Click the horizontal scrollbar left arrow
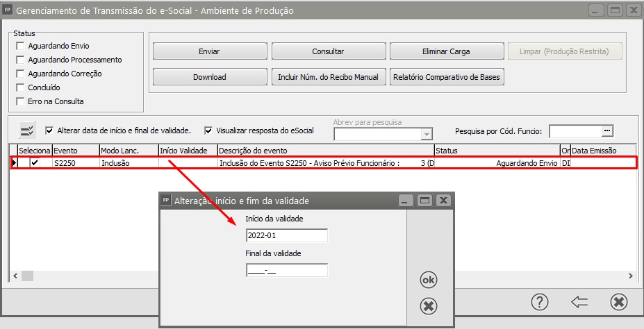Screen dimensions: 644x329 [x=15, y=276]
